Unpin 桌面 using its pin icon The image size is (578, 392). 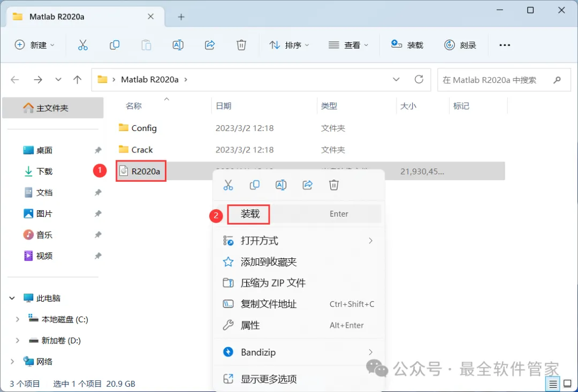click(98, 150)
